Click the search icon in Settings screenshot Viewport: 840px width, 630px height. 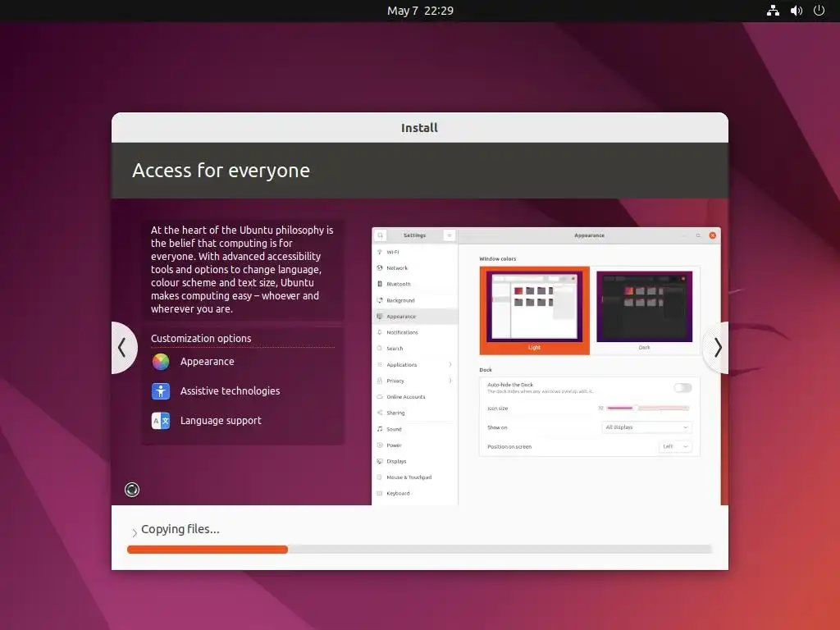[381, 235]
